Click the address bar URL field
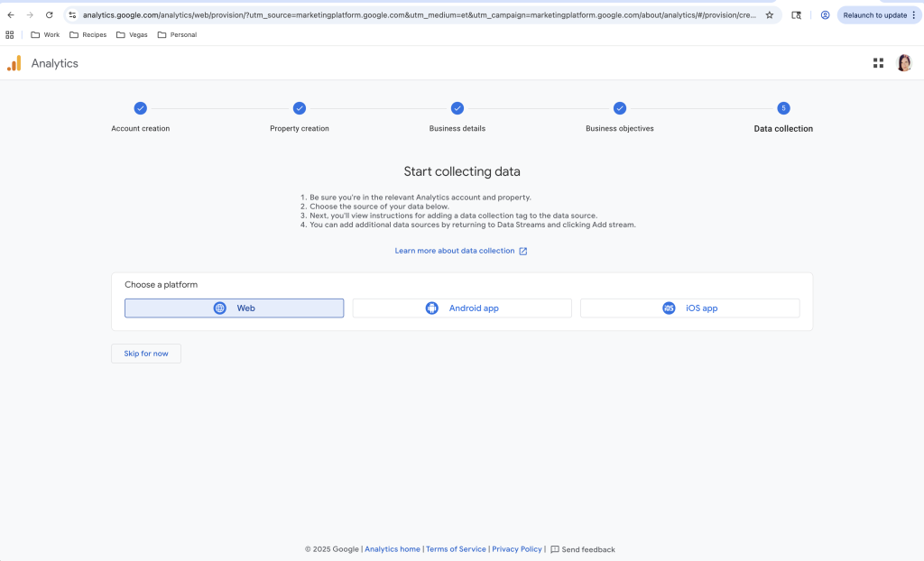Screen dimensions: 924x561 point(415,15)
